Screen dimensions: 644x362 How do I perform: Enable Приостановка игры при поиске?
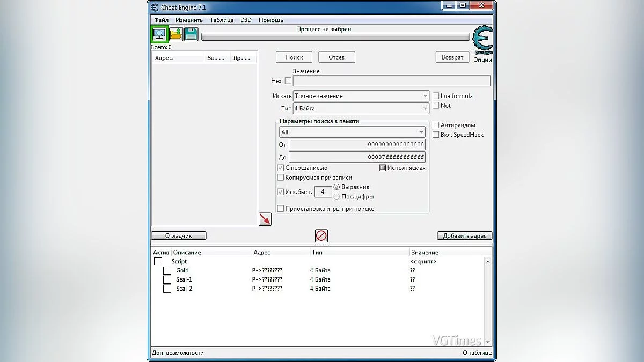(x=280, y=209)
